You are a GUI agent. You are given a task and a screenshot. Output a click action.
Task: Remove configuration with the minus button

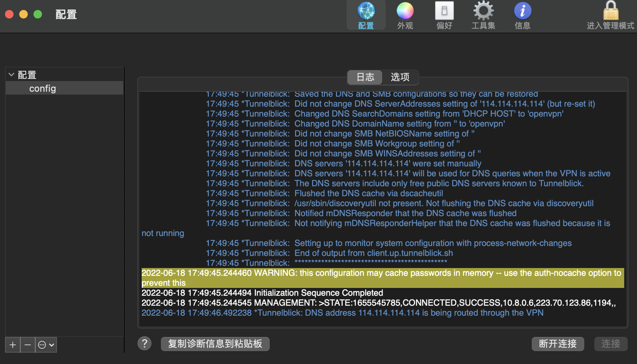tap(28, 345)
